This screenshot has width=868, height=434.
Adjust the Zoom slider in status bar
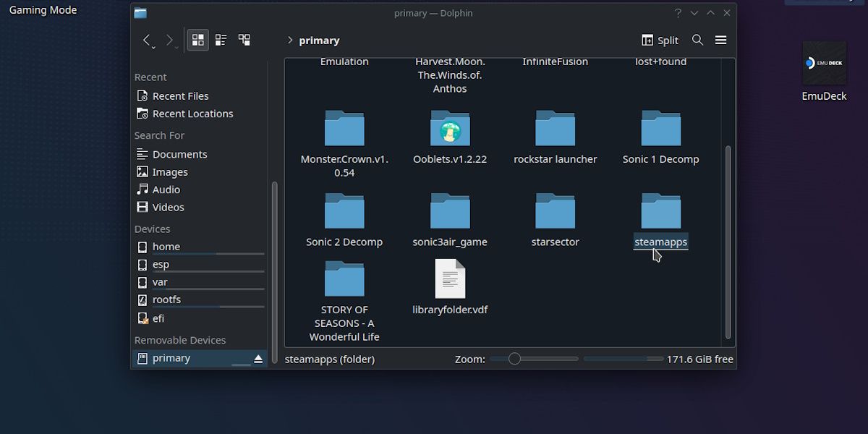pyautogui.click(x=514, y=358)
